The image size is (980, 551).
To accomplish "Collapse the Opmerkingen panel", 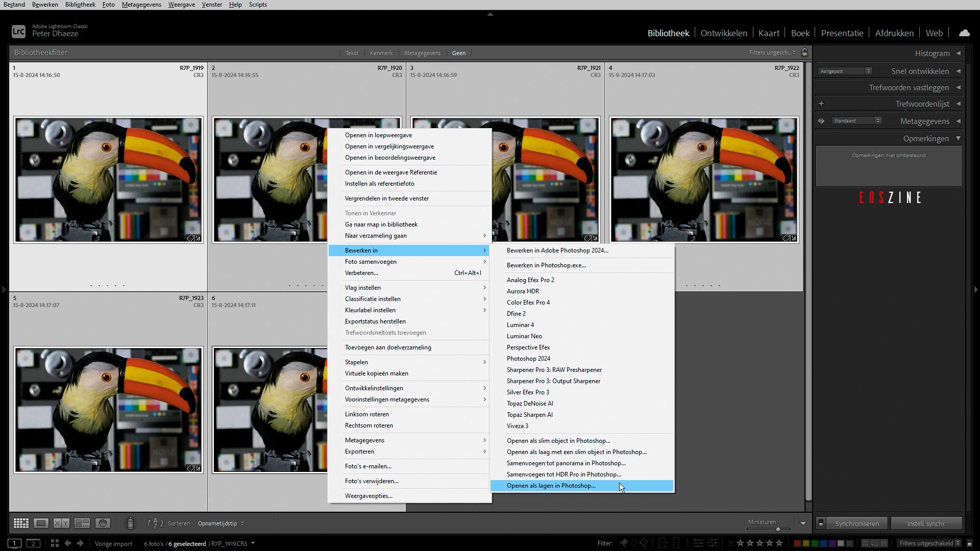I will pos(958,138).
